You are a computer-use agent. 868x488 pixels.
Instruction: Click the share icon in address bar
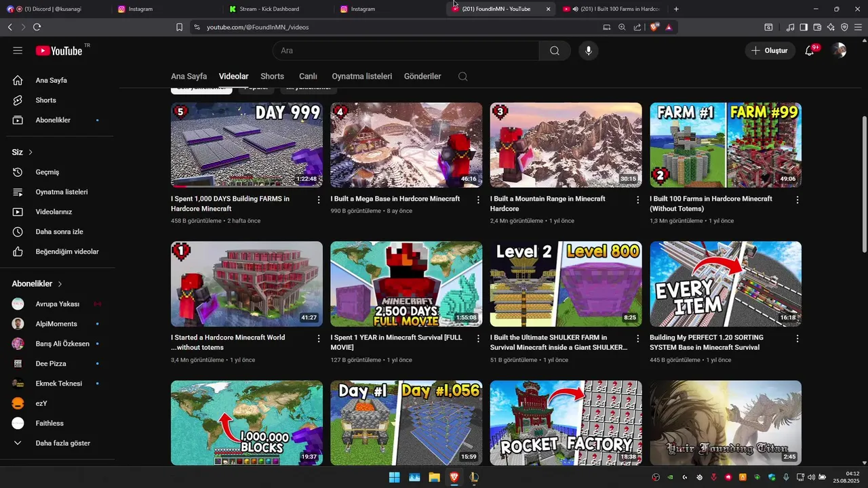coord(637,27)
